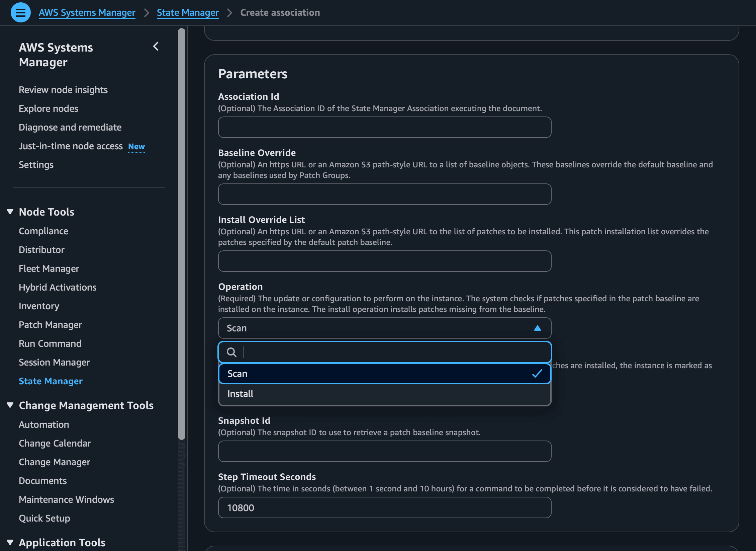Click the Operation dropdown search box
Image resolution: width=756 pixels, height=551 pixels.
tap(385, 352)
